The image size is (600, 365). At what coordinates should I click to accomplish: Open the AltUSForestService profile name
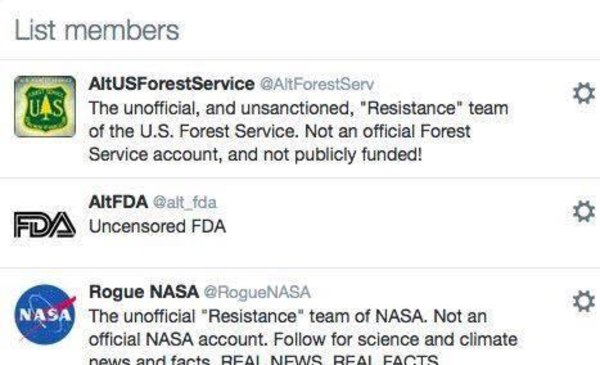coord(171,84)
